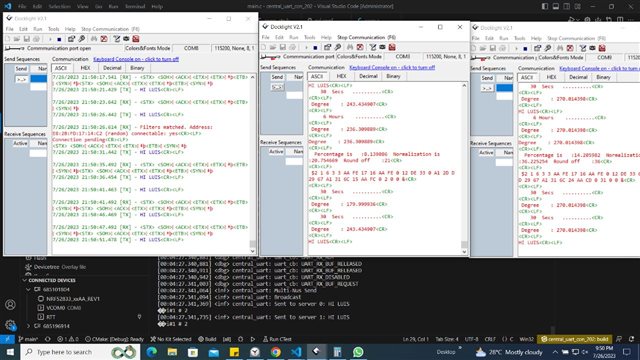Click scroll-up arrow in left Docklight communication log
Image resolution: width=640 pixels, height=360 pixels.
[253, 77]
